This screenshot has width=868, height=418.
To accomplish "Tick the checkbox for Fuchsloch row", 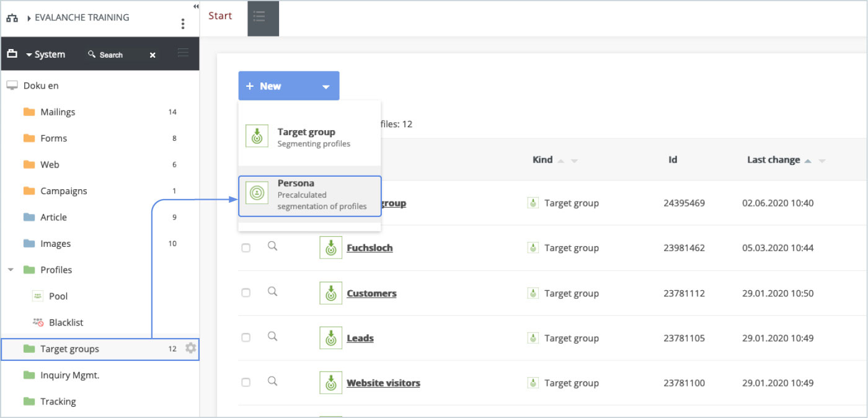I will (246, 247).
